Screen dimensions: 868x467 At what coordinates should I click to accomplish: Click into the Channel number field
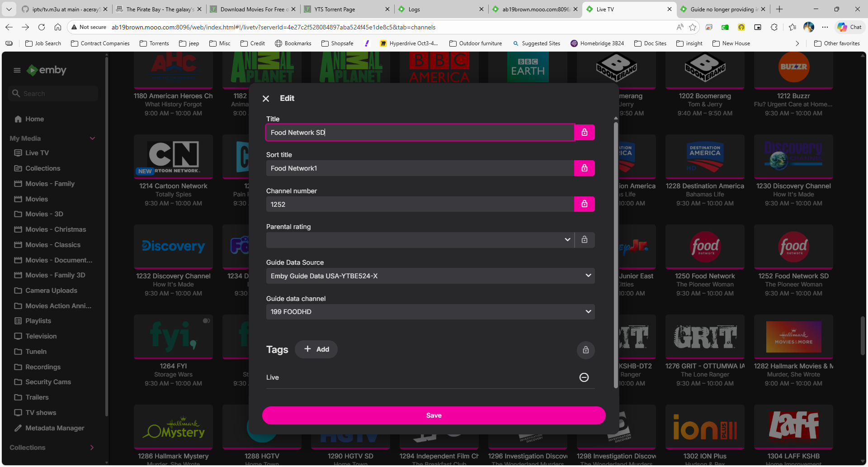tap(420, 204)
